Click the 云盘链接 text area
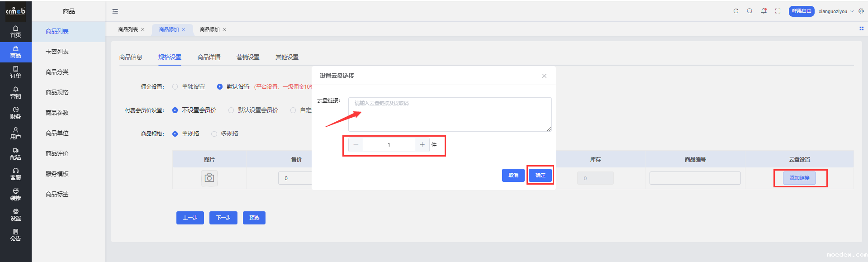This screenshot has width=868, height=262. coord(450,114)
